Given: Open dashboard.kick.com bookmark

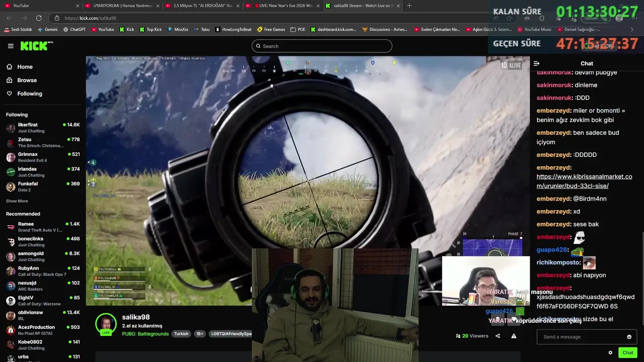Looking at the screenshot, I should tap(333, 30).
